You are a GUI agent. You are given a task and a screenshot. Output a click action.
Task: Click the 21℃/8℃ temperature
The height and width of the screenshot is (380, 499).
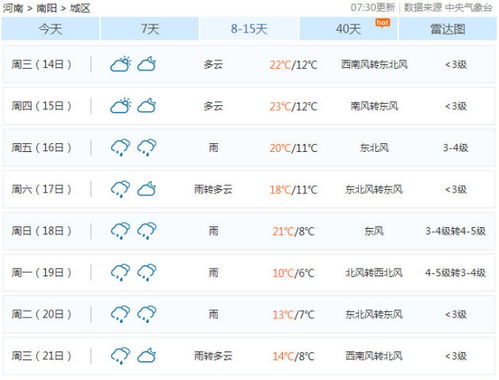coord(293,231)
